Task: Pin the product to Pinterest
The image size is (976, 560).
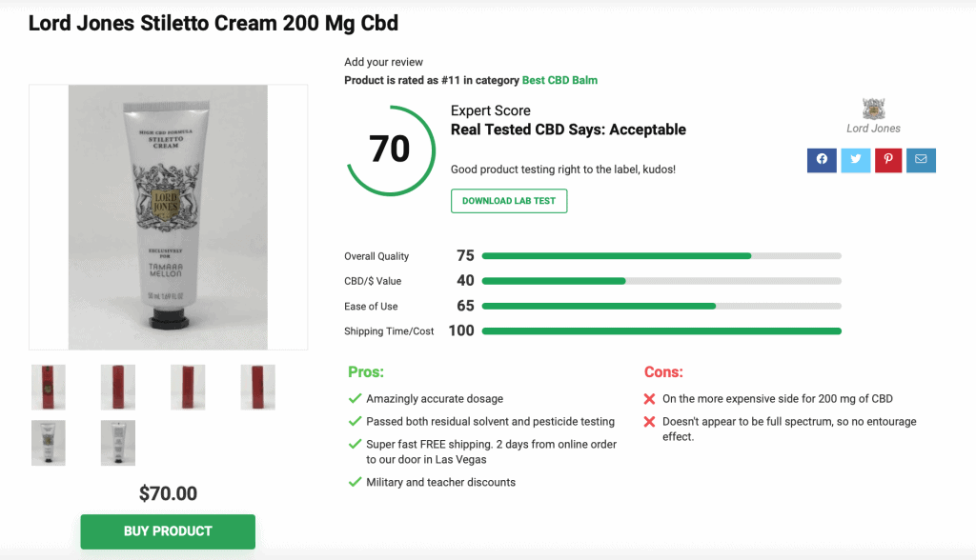Action: (x=888, y=160)
